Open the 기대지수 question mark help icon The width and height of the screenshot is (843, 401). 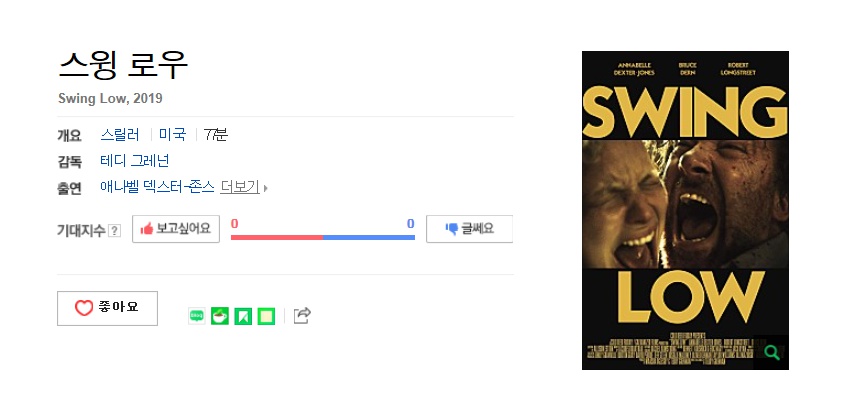115,231
